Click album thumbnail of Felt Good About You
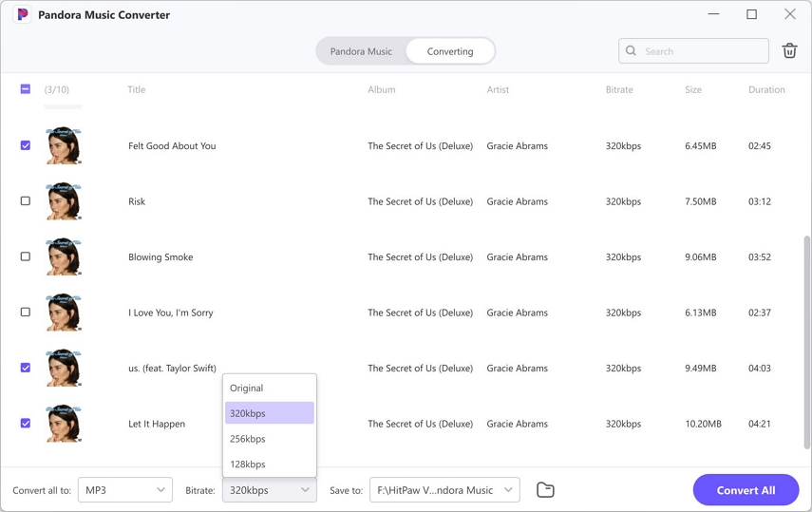812x512 pixels. [x=64, y=145]
